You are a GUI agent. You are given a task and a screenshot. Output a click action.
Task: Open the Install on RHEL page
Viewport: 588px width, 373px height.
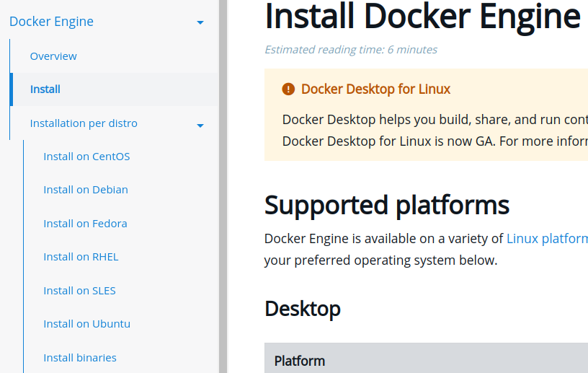(81, 257)
